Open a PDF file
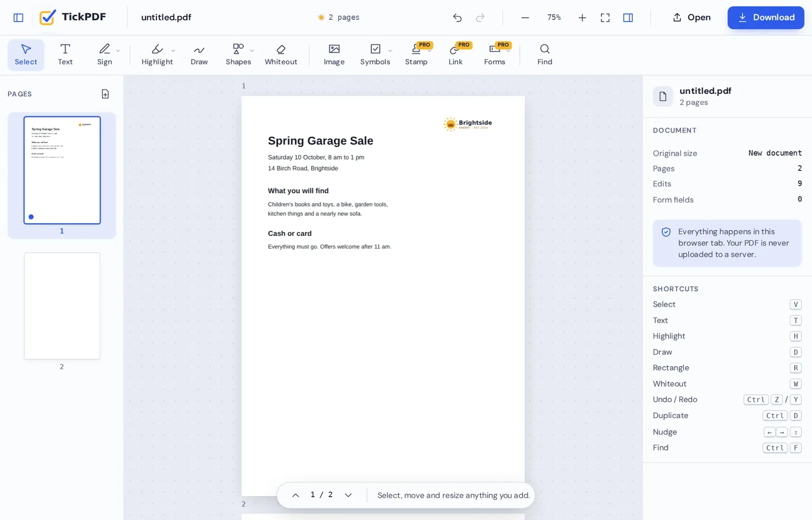 tap(692, 18)
